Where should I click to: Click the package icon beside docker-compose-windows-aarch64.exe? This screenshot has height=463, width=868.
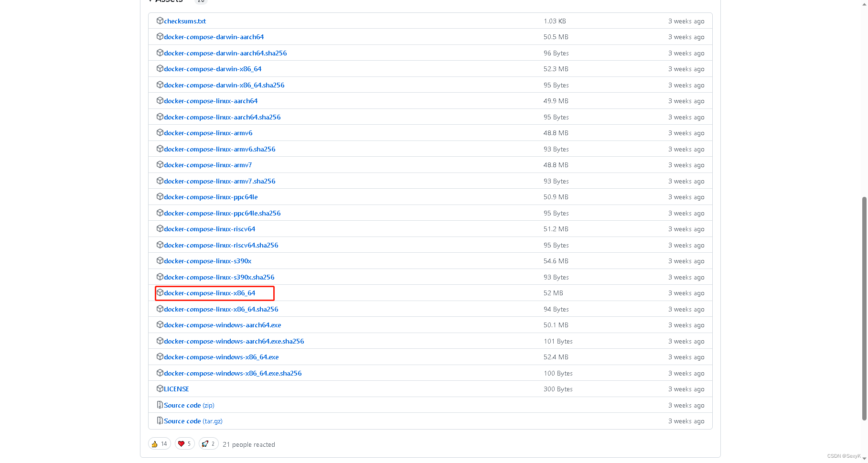click(x=160, y=324)
